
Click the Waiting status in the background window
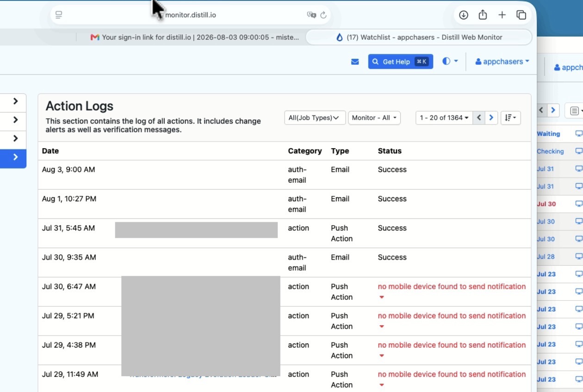tap(548, 134)
